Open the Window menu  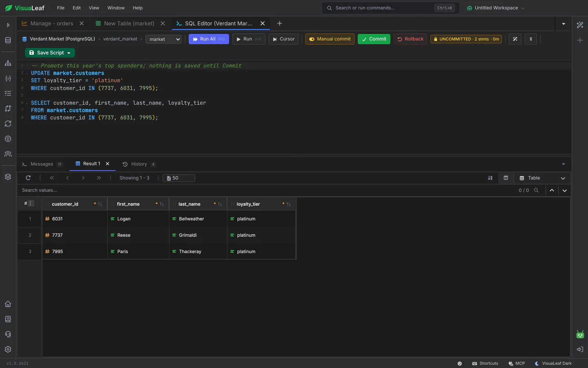coord(116,8)
